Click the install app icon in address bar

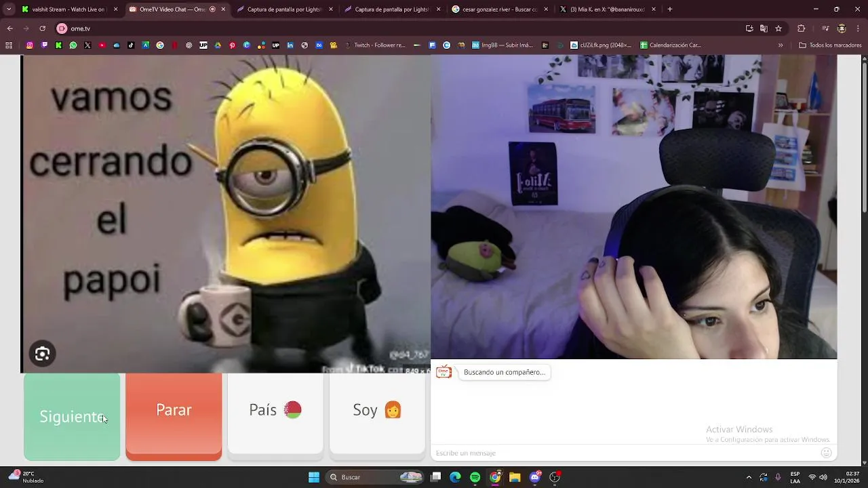(x=749, y=28)
